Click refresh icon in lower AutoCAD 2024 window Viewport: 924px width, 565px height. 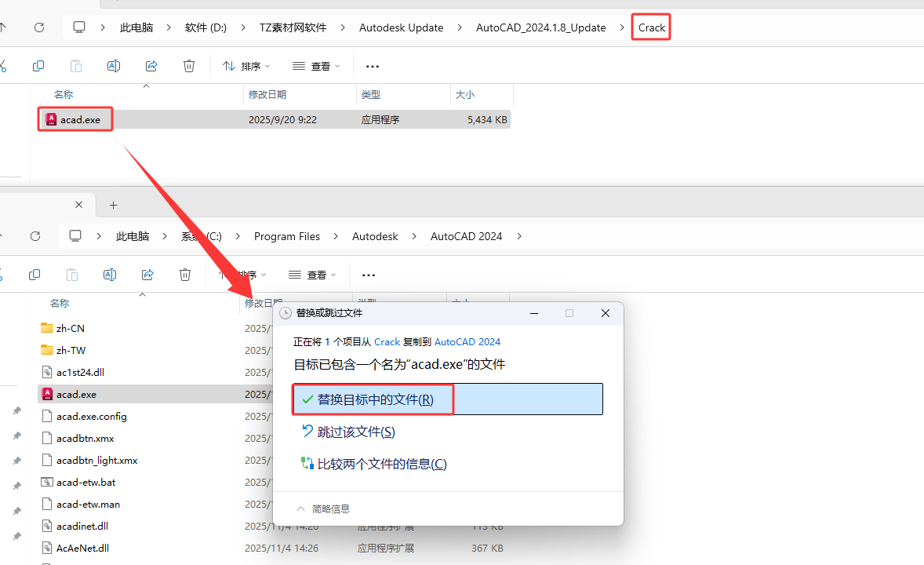35,236
